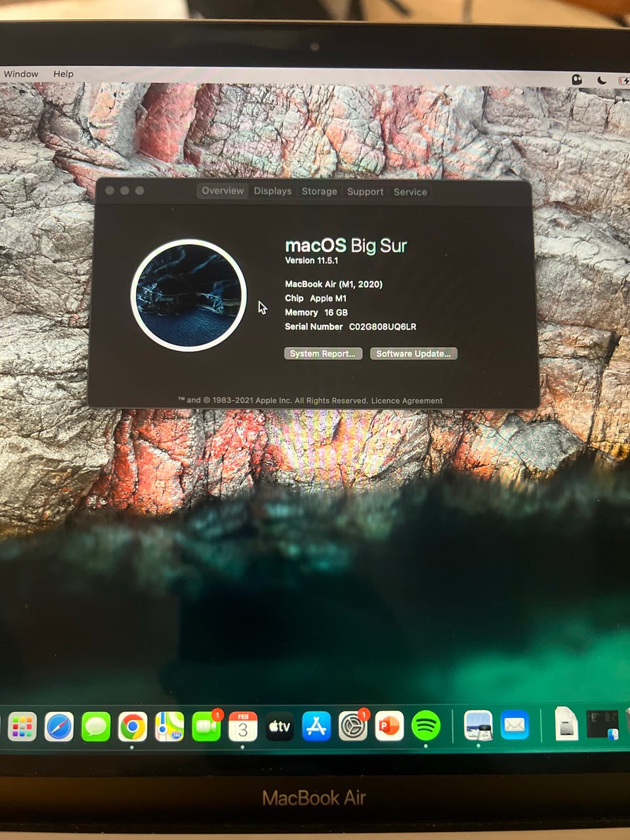The width and height of the screenshot is (630, 840).
Task: Open the document file icon in the Dock
Action: point(566,724)
